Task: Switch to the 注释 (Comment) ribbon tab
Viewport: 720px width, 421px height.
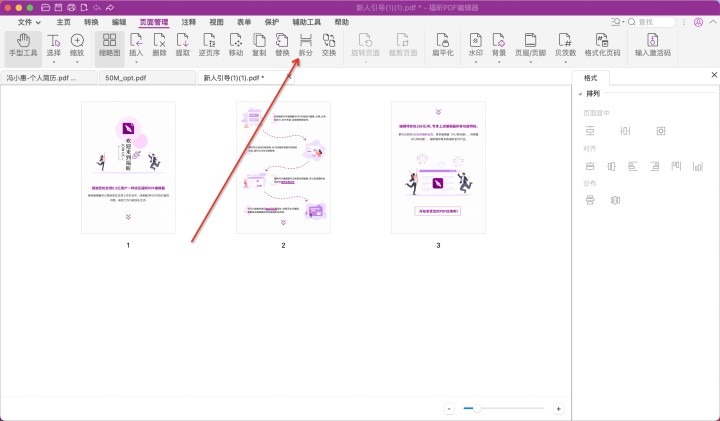Action: tap(188, 21)
